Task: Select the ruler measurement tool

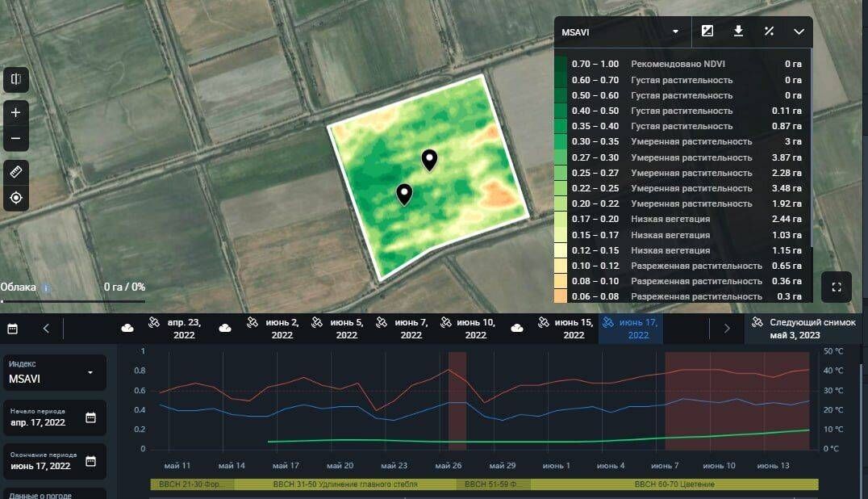Action: pos(16,172)
